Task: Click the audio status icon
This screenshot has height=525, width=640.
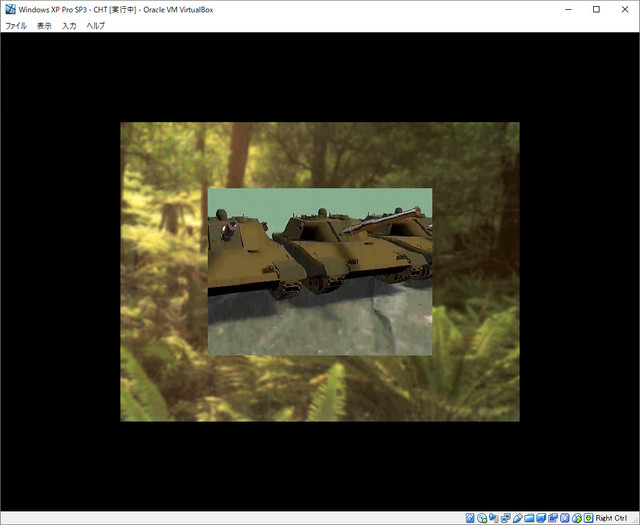Action: 493,518
